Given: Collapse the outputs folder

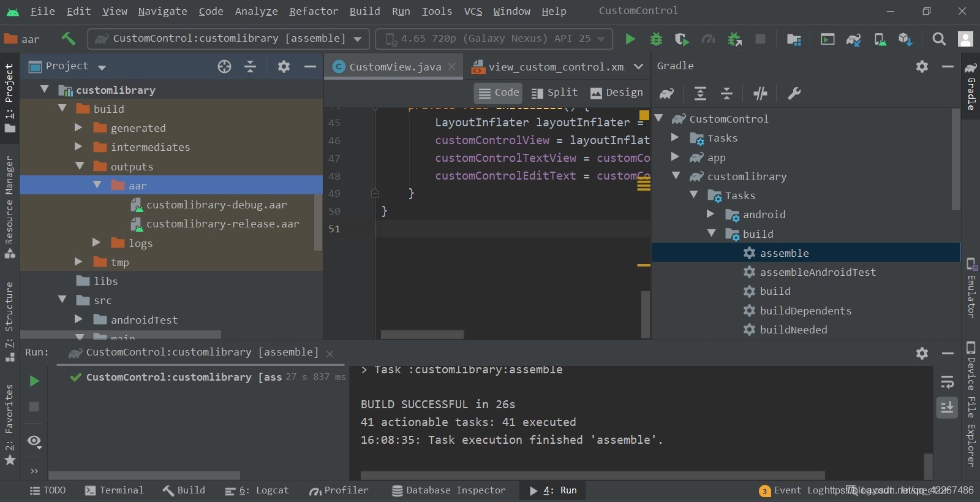Looking at the screenshot, I should [80, 165].
